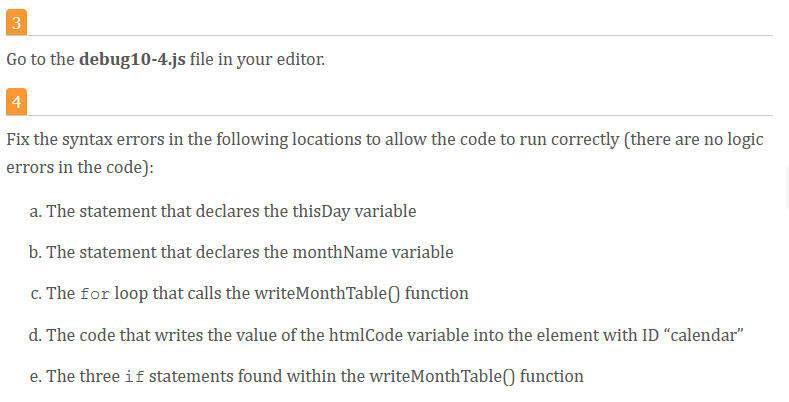
Task: Click 'writeMonthTable()' in item c
Action: pos(327,293)
